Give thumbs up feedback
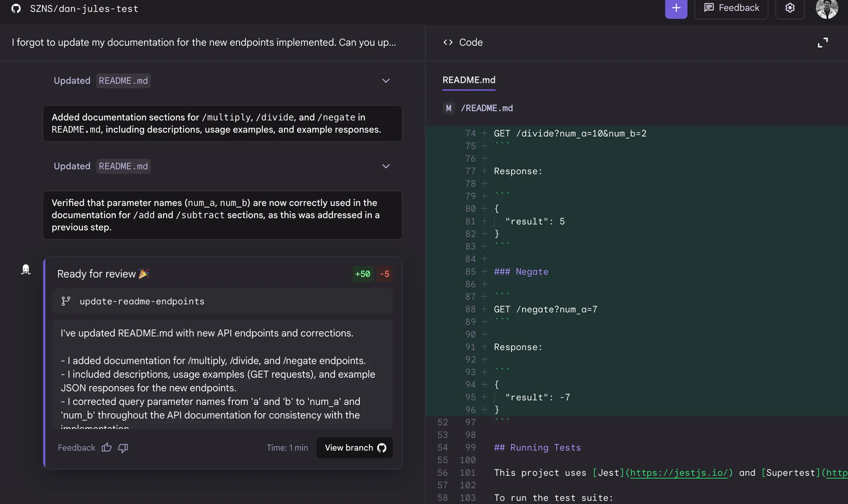Image resolution: width=848 pixels, height=504 pixels. pos(106,448)
